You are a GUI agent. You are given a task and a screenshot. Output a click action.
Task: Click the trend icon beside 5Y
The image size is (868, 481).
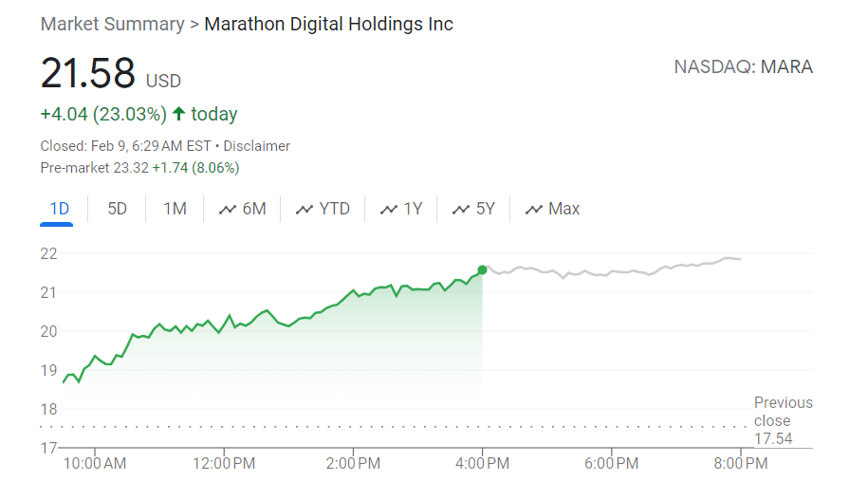(461, 210)
